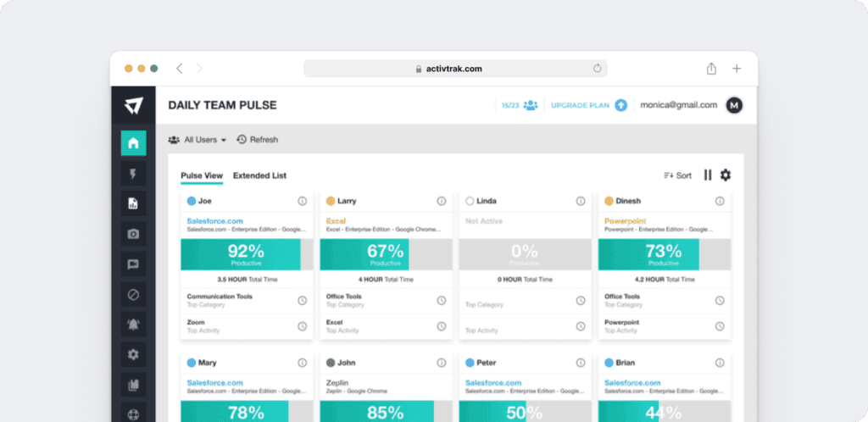868x422 pixels.
Task: Open info icon on John's card
Action: 441,363
